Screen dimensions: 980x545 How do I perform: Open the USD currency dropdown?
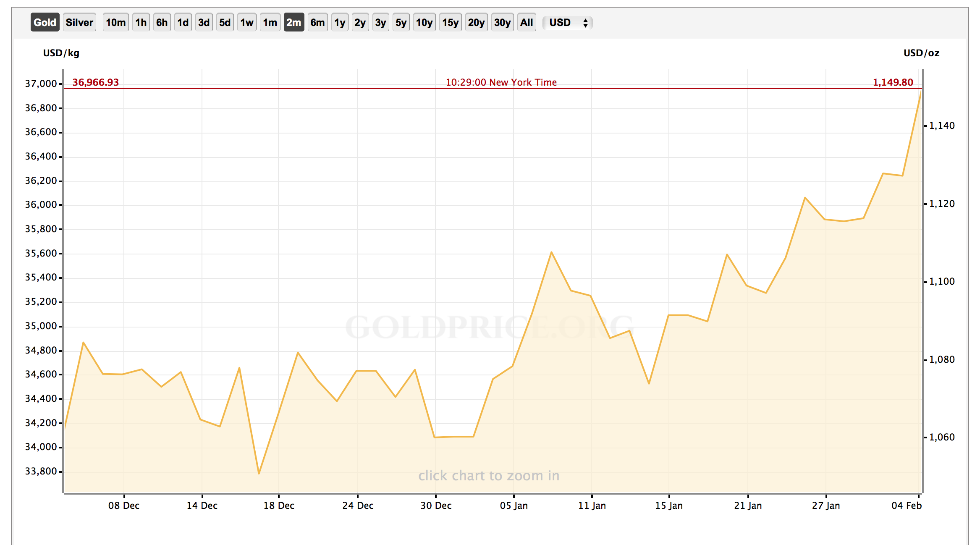pos(565,22)
